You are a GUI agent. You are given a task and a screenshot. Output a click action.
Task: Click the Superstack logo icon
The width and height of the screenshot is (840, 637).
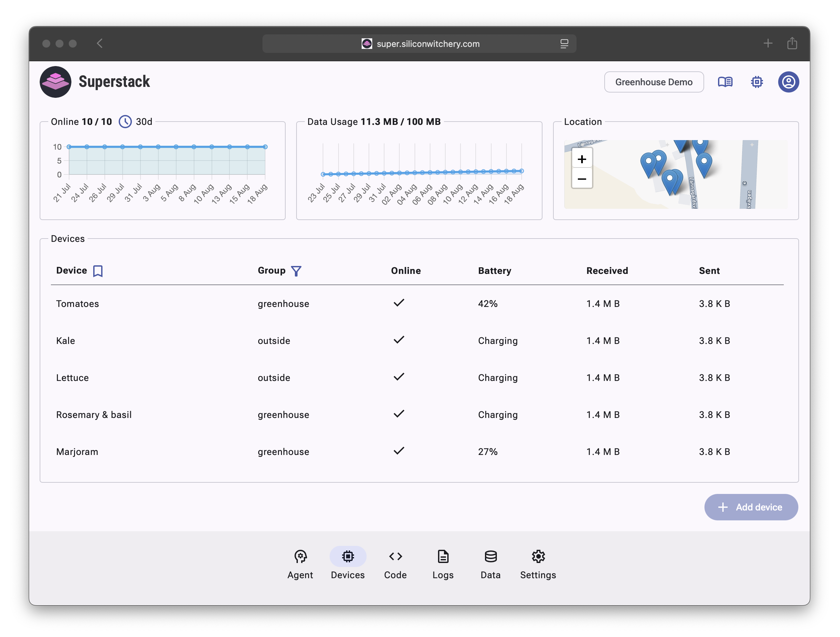pos(56,82)
